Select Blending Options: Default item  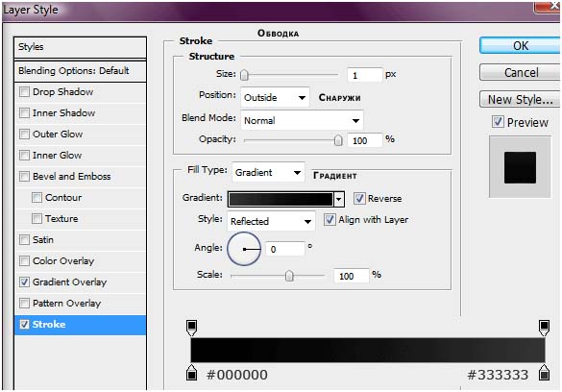click(x=81, y=70)
